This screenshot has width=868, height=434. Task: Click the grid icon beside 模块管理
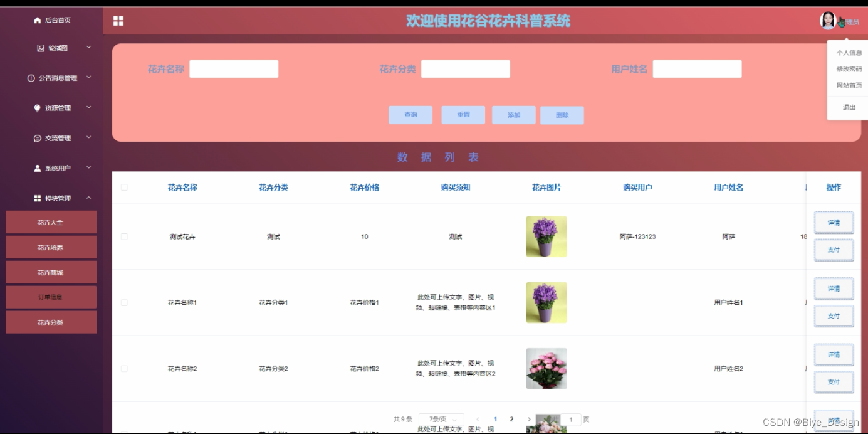[x=38, y=198]
